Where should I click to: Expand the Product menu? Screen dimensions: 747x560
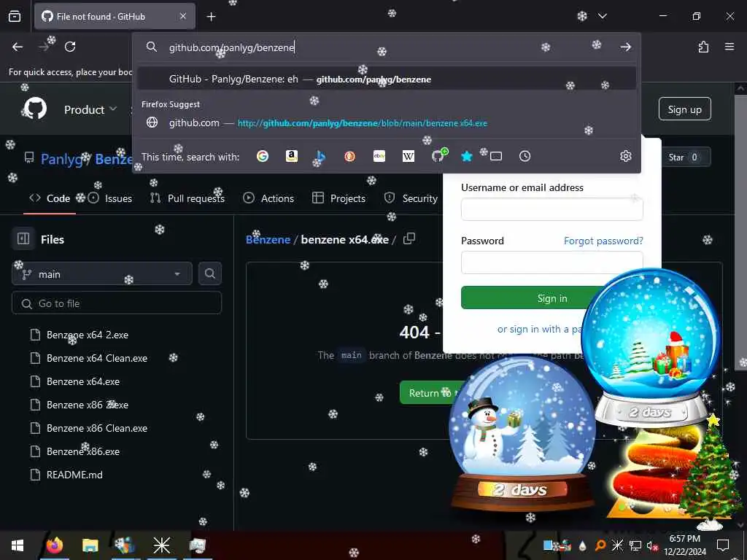tap(90, 109)
